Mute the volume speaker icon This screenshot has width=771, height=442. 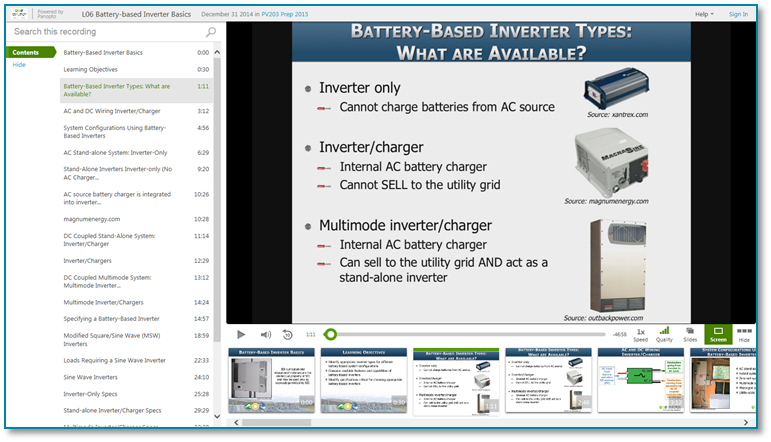[x=266, y=335]
